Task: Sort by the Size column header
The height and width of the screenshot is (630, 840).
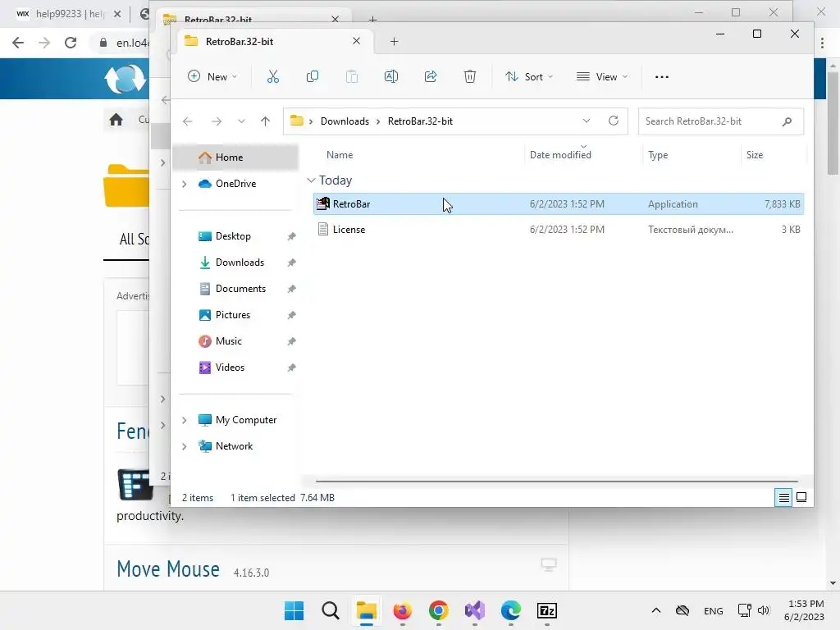Action: [x=755, y=155]
